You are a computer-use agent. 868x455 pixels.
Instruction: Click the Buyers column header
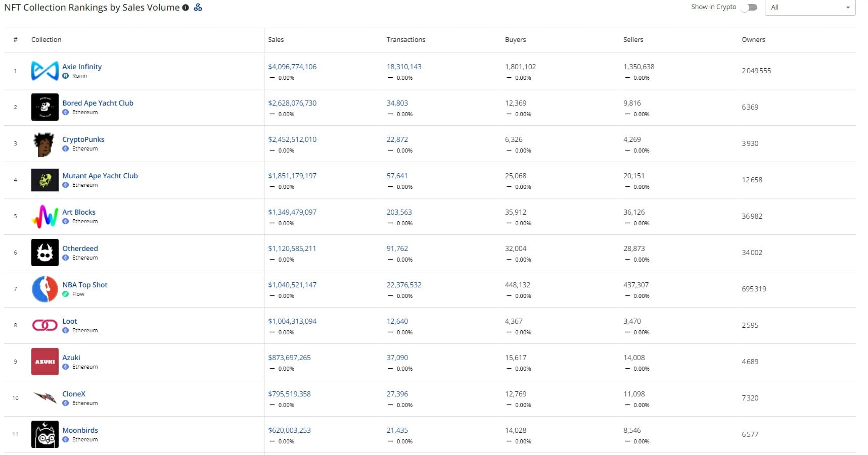[x=516, y=39]
